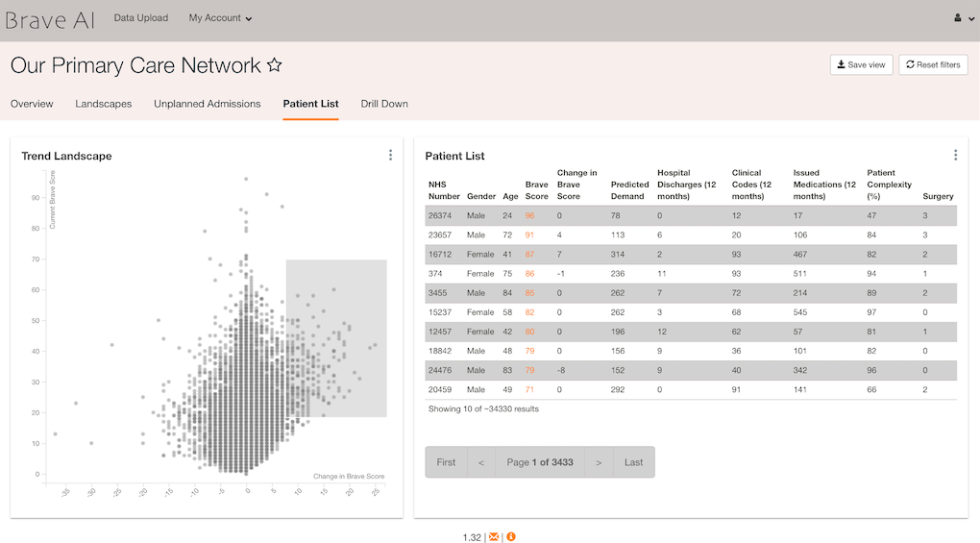Go to Unplanned Admissions tab
The height and width of the screenshot is (543, 980).
pos(207,104)
